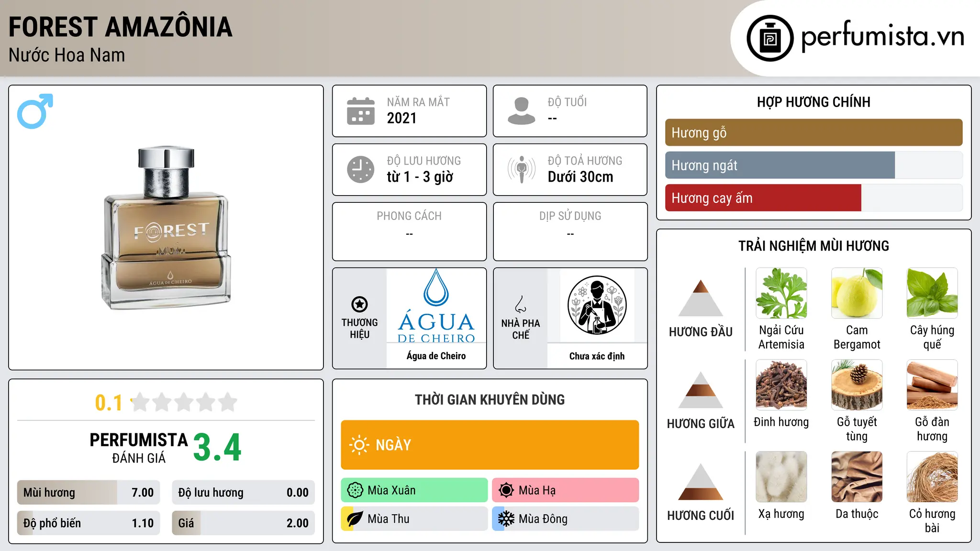Click the blue male gender symbol

35,111
